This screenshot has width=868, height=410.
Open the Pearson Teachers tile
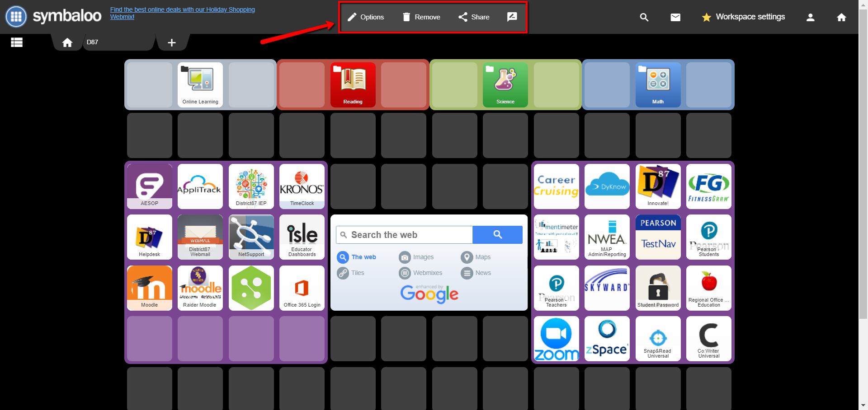coord(557,288)
